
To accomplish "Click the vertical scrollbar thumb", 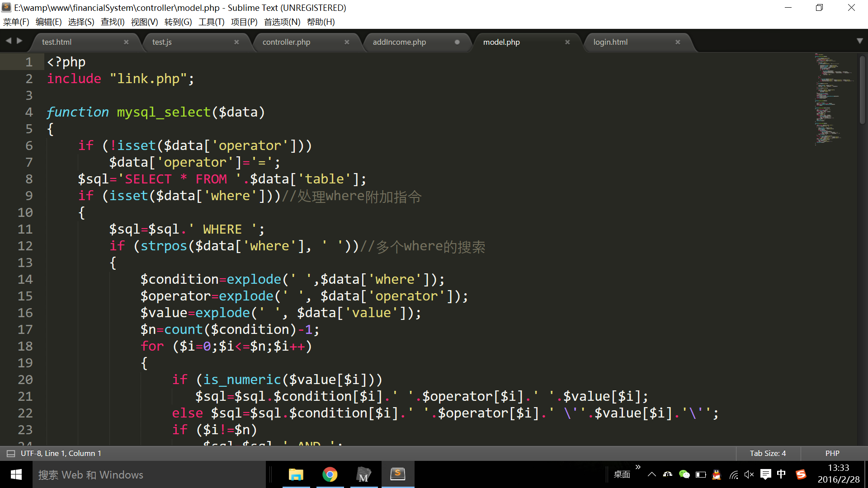I will click(862, 89).
